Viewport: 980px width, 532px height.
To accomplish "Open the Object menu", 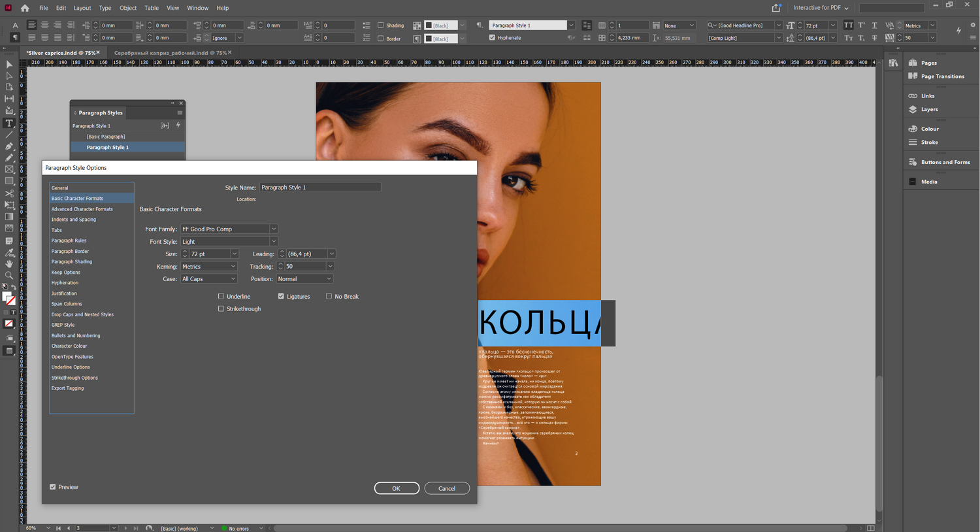I will (x=128, y=8).
